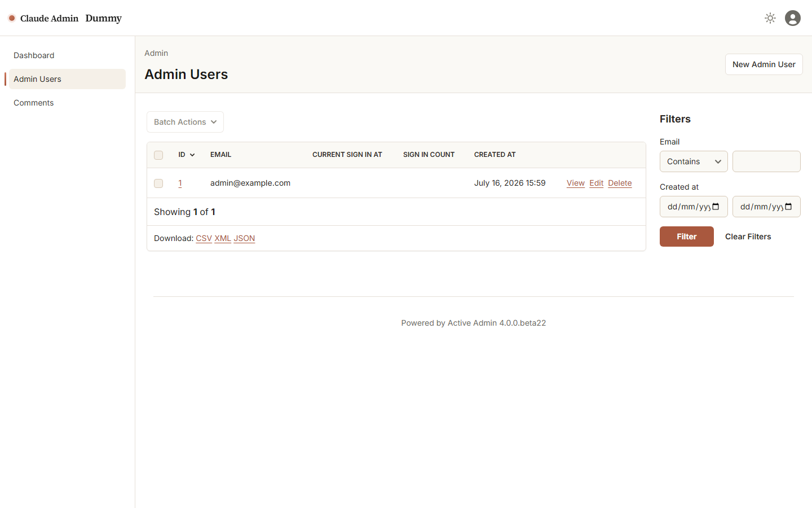Download the list as CSV
The image size is (812, 508).
pyautogui.click(x=204, y=238)
